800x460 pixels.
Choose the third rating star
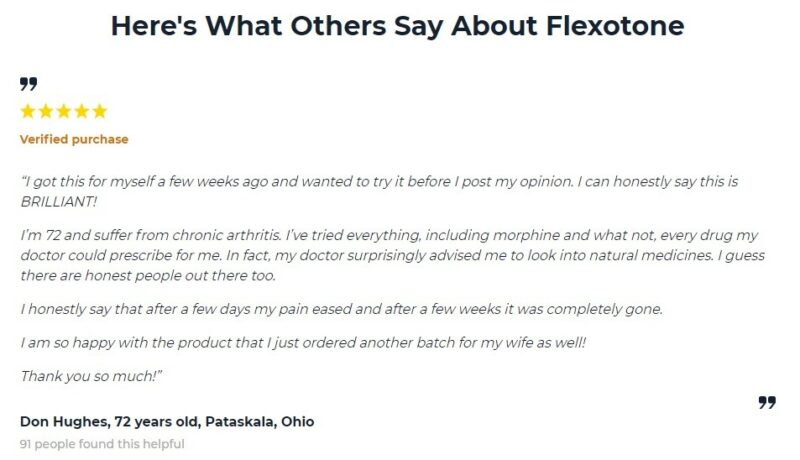click(63, 111)
